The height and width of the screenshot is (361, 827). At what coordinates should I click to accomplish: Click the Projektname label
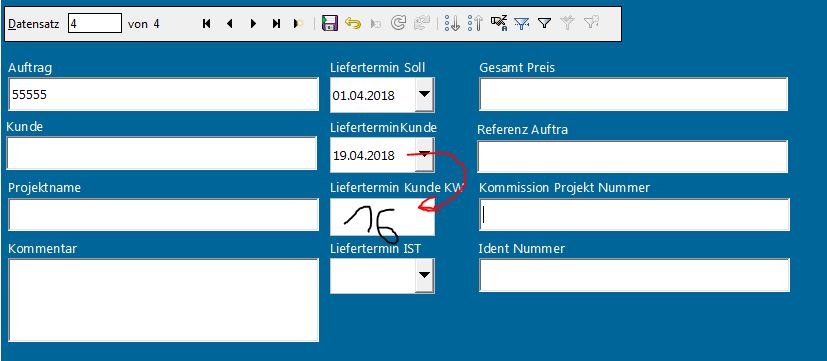44,188
